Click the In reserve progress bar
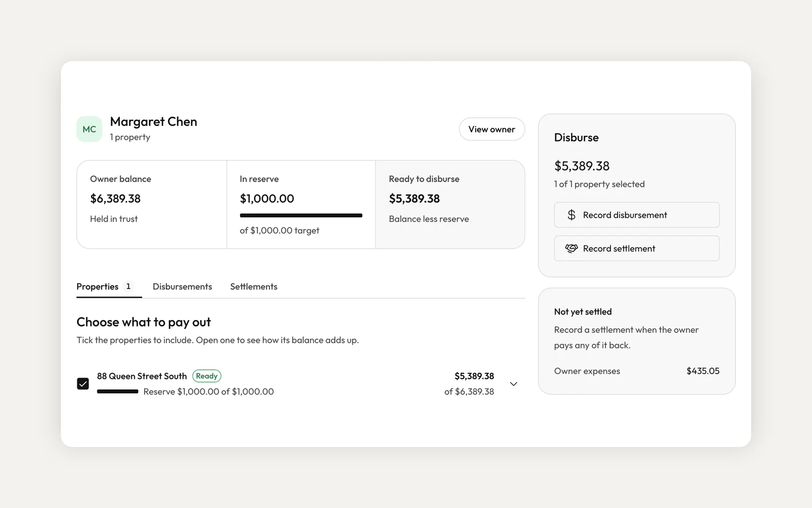The height and width of the screenshot is (508, 812). [x=301, y=215]
